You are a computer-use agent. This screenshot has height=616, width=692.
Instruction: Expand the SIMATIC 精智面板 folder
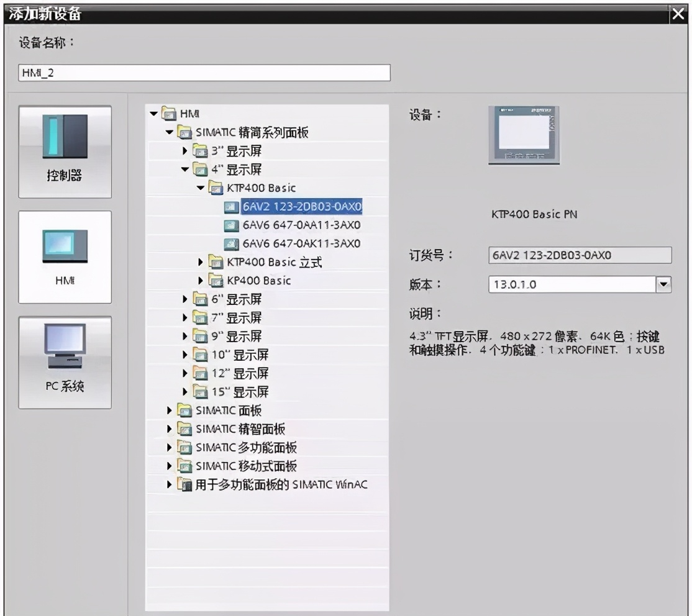point(170,428)
